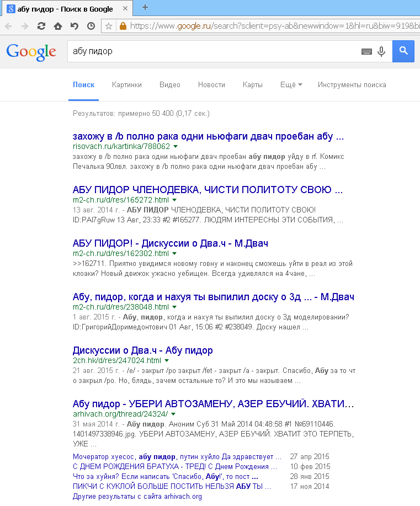
Task: Expand the Ещё dropdown menu
Action: (291, 85)
